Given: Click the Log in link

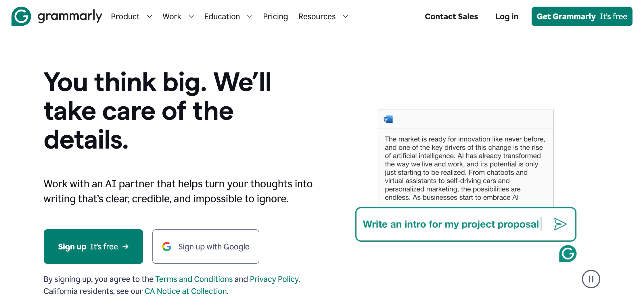Looking at the screenshot, I should click(x=507, y=17).
